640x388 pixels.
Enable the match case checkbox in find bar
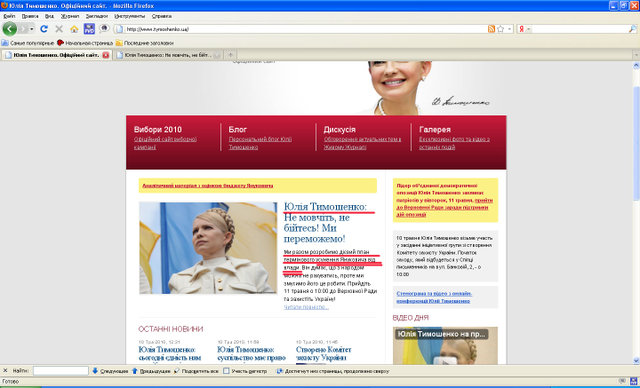[227, 371]
